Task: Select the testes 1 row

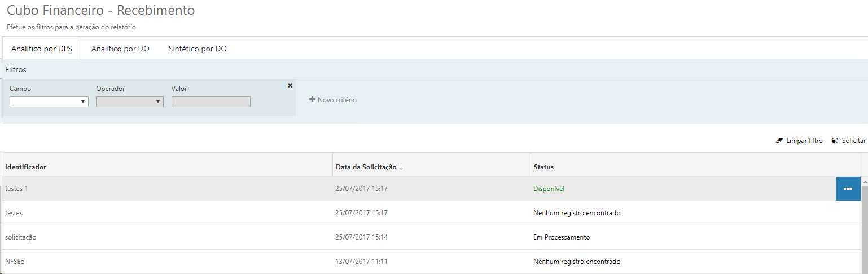Action: click(169, 189)
